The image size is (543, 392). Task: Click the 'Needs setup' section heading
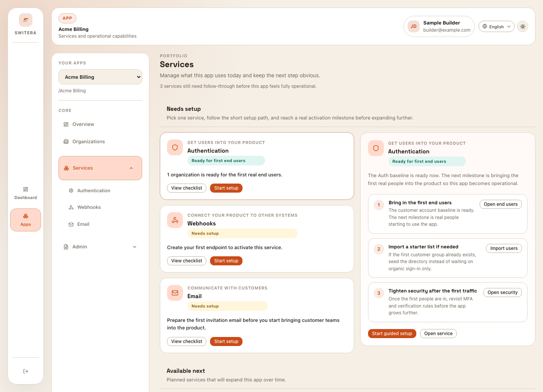coord(184,109)
